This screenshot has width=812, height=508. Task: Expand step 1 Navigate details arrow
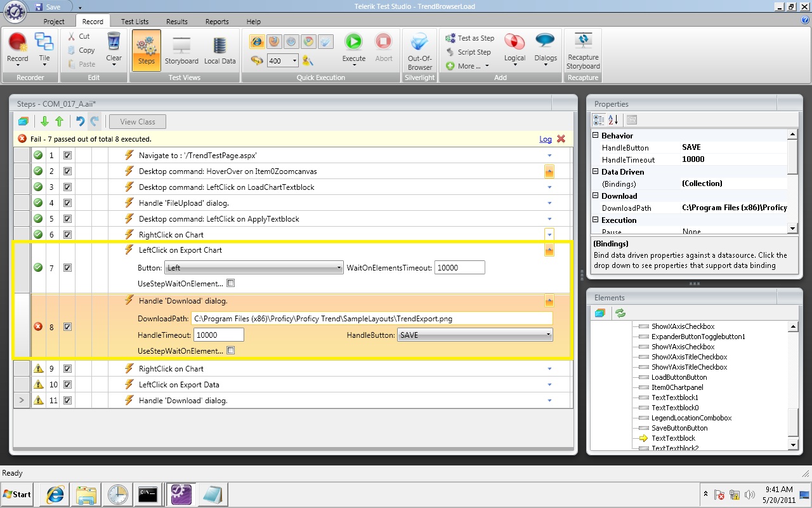point(549,156)
